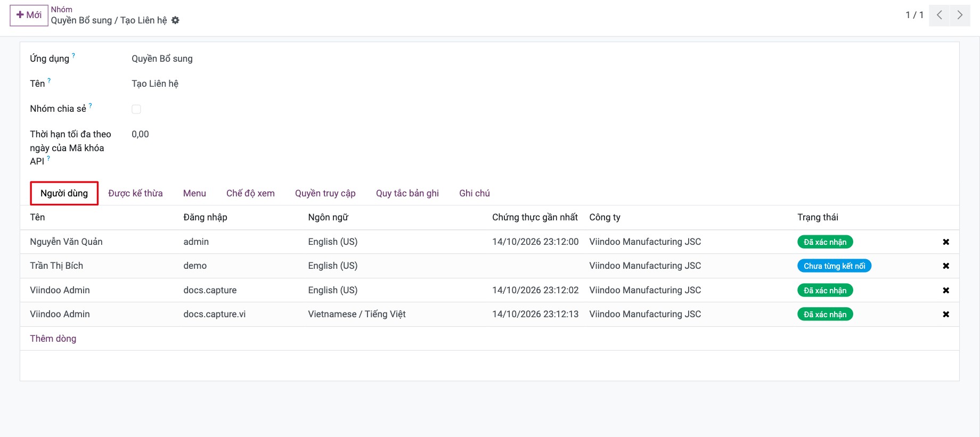Viewport: 980px width, 437px height.
Task: Open the Quy tắc bản ghi tab
Action: (x=407, y=193)
